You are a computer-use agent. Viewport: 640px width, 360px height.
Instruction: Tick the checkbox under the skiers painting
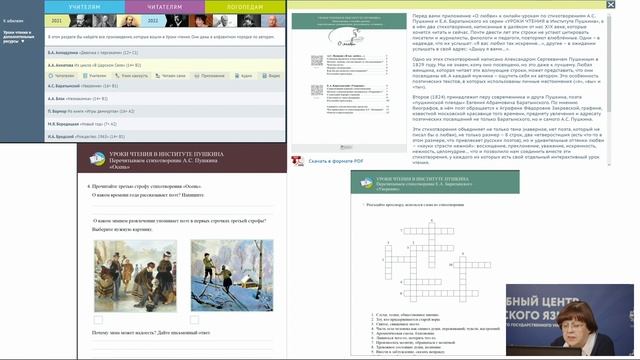pos(195,320)
